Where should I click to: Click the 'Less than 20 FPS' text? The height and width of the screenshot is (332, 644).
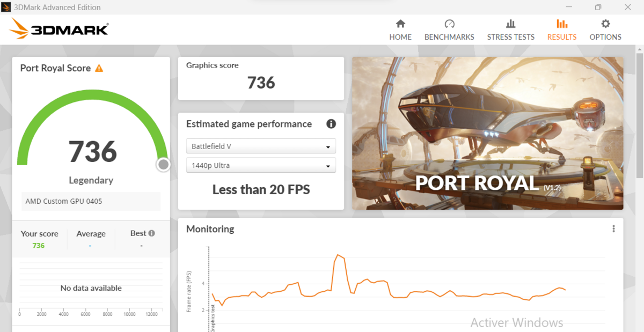click(x=261, y=189)
